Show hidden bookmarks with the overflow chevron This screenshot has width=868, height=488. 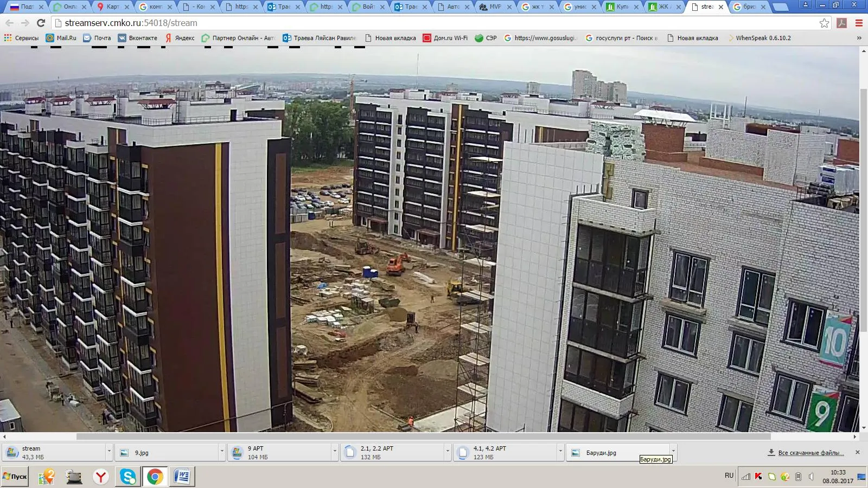(859, 38)
